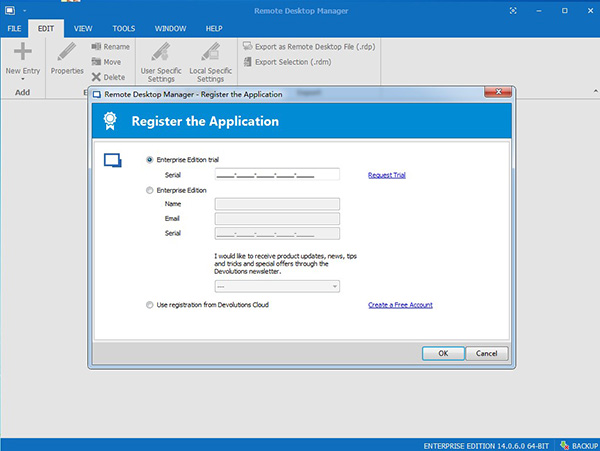Collapse the ribbon with the chevron

(x=596, y=91)
